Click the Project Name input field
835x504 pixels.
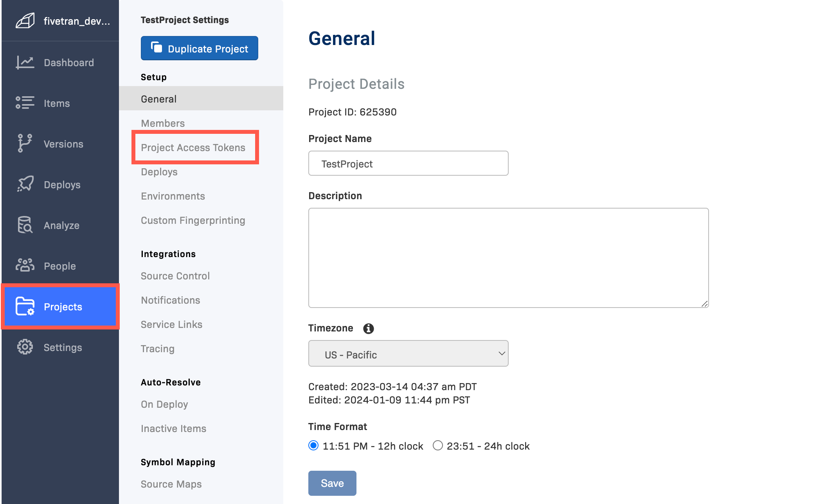408,164
